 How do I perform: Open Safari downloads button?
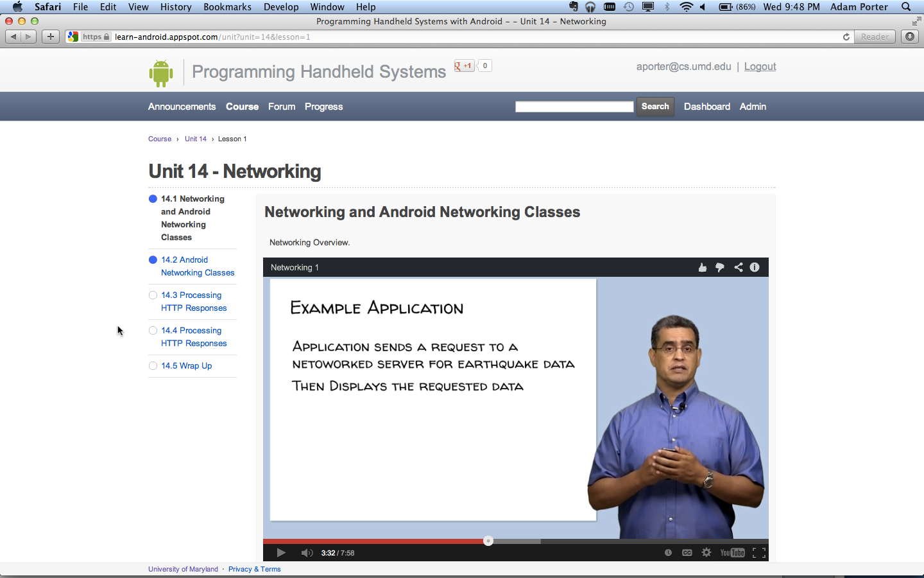[x=910, y=37]
